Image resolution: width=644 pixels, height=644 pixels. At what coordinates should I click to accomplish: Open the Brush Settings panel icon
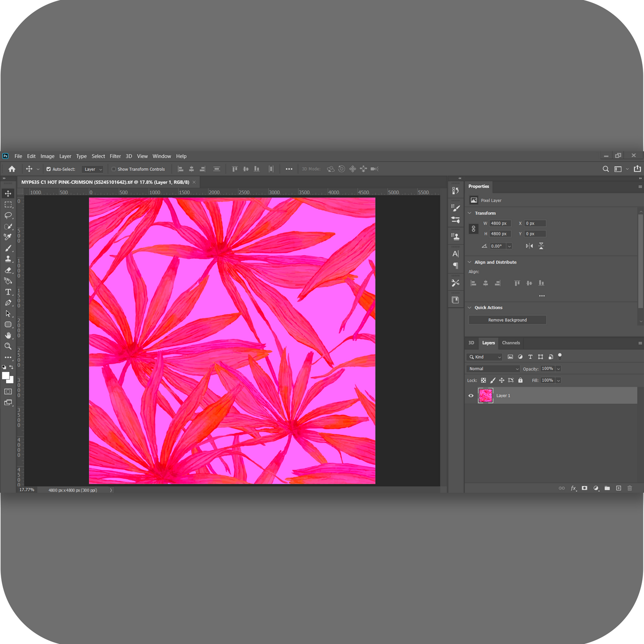[x=455, y=220]
